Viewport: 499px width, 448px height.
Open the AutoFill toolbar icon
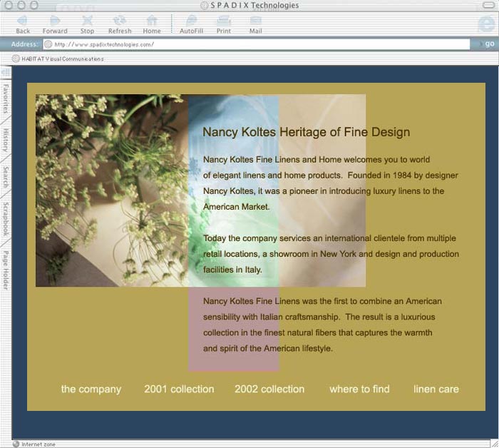[x=191, y=21]
